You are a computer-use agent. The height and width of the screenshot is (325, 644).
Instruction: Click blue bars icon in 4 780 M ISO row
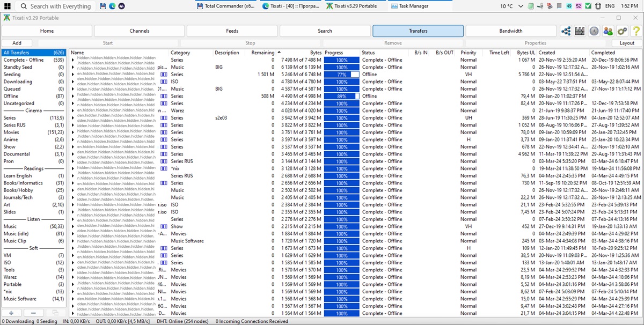pos(164,82)
